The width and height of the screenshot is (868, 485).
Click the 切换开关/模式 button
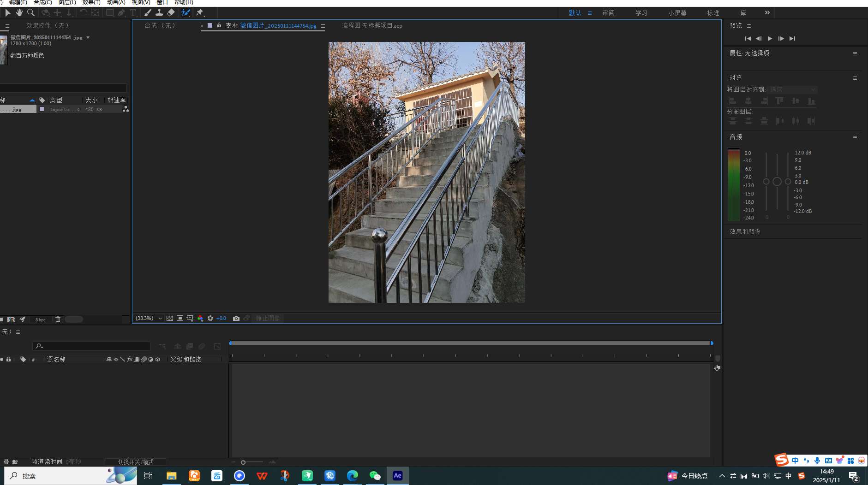click(136, 461)
